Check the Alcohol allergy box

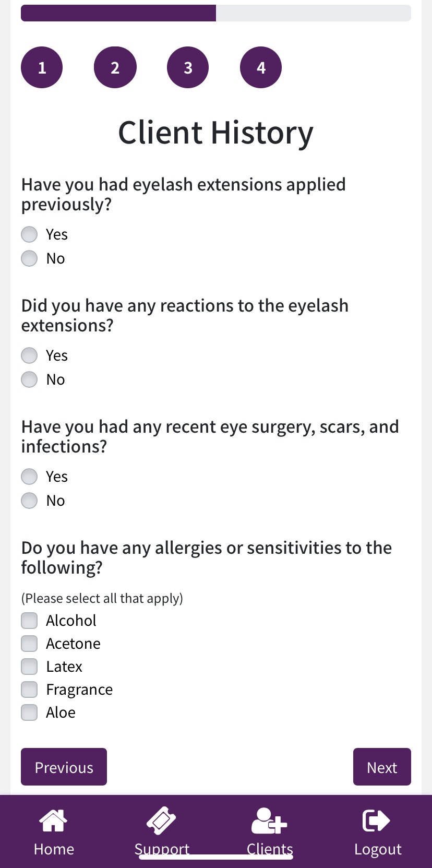coord(29,621)
